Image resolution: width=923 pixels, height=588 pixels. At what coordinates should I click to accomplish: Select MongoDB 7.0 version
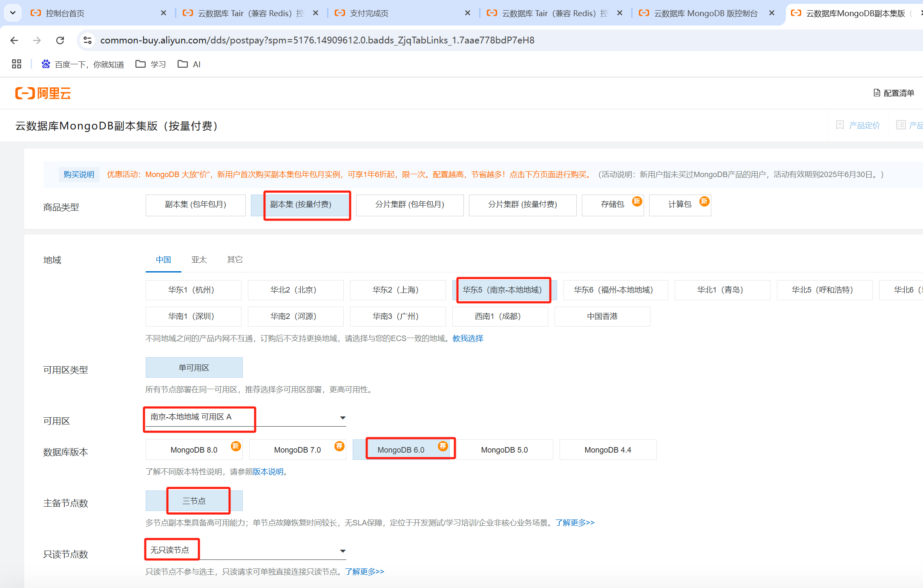pos(297,450)
